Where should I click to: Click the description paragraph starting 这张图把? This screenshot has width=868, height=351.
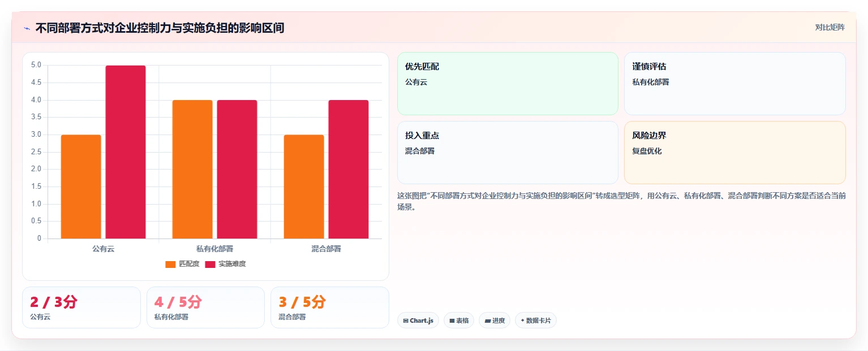pos(621,201)
